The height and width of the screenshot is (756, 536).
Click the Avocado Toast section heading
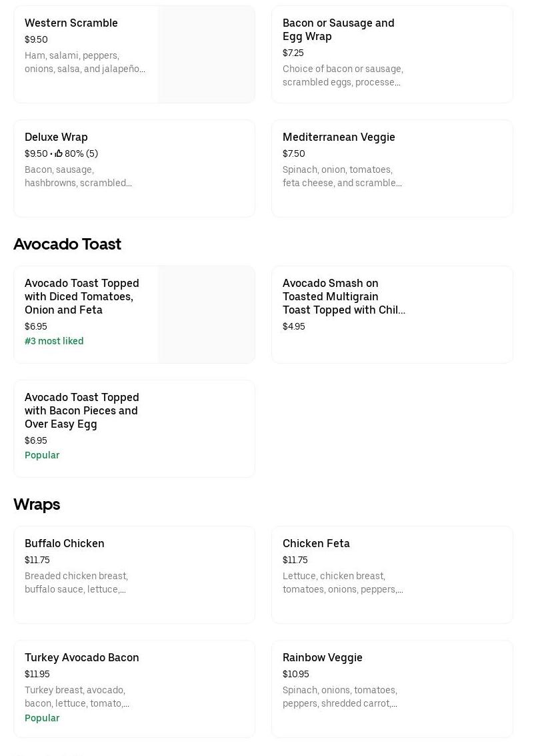67,244
